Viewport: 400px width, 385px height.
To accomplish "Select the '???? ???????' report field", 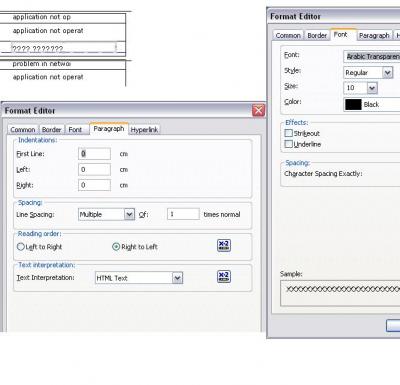I will click(x=63, y=48).
